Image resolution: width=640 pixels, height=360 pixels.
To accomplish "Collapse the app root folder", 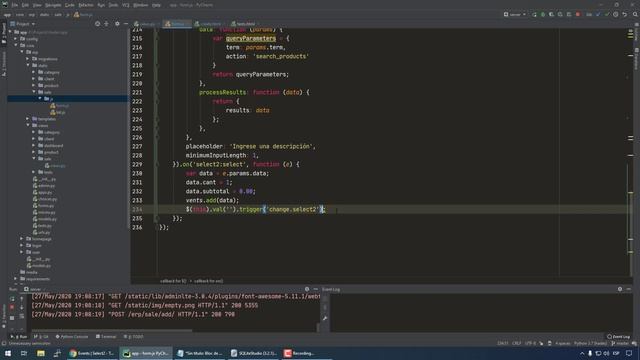I will tap(11, 32).
